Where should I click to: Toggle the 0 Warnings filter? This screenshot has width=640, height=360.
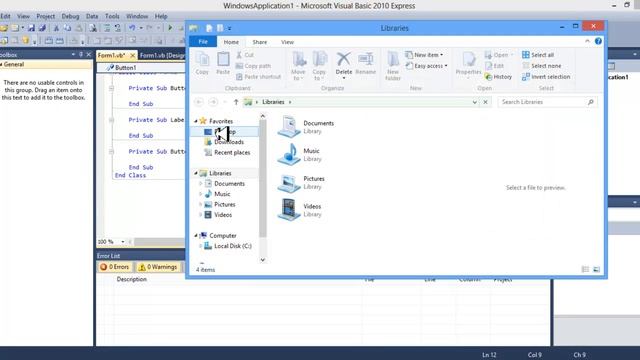(158, 267)
